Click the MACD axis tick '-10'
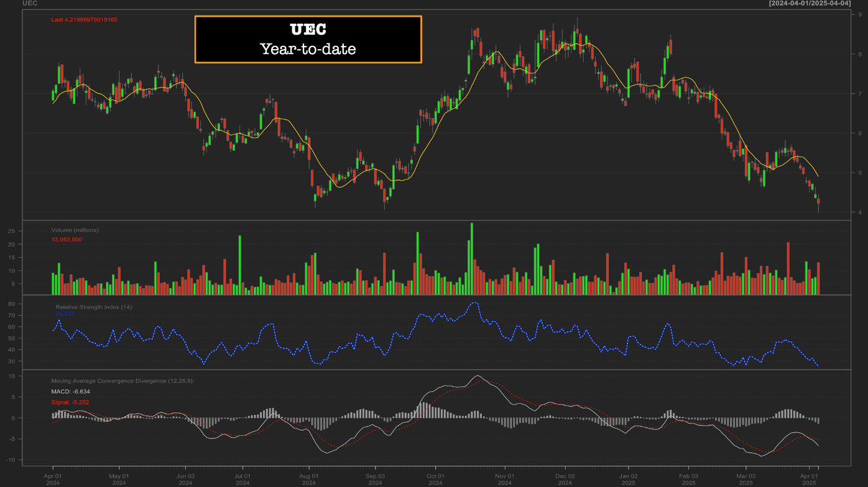 click(x=11, y=460)
